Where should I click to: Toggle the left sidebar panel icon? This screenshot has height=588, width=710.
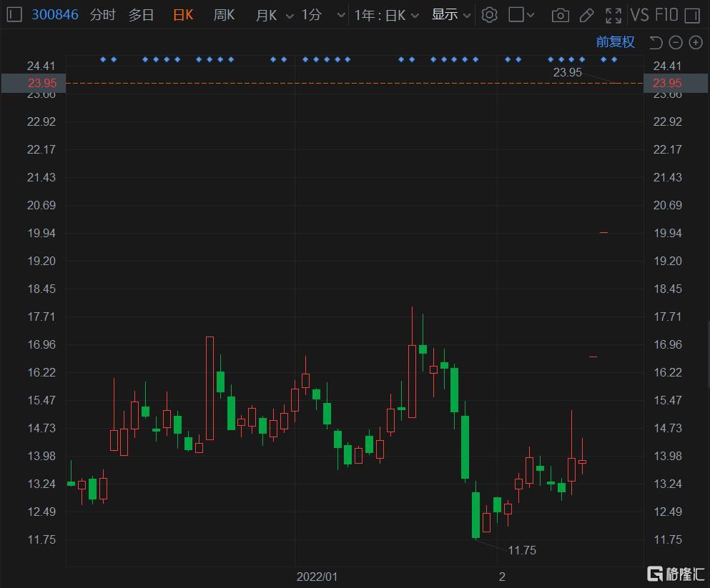click(x=14, y=14)
